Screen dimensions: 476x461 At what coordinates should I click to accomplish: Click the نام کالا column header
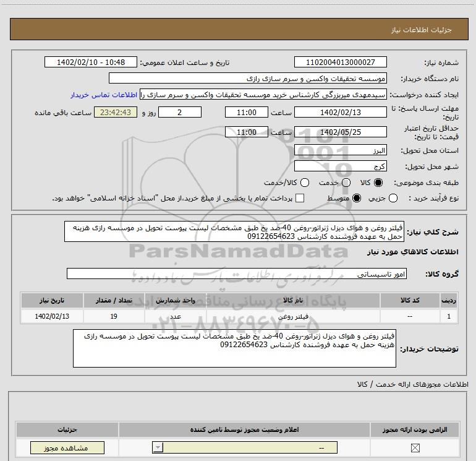(x=293, y=300)
